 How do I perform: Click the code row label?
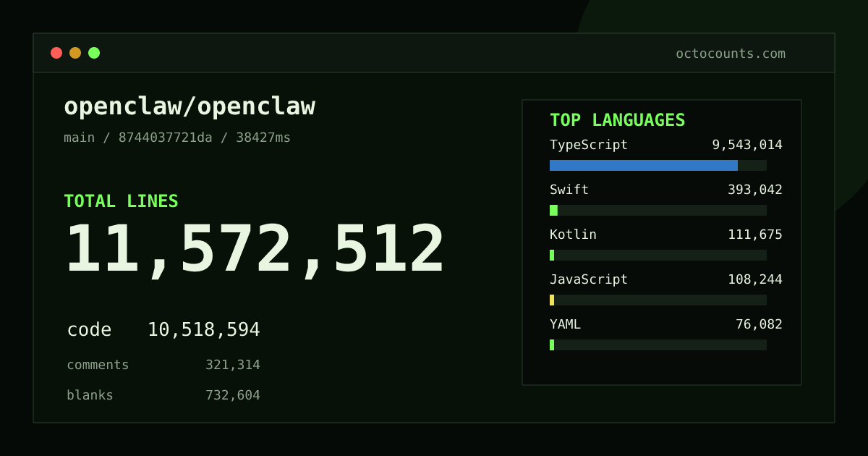(x=89, y=330)
